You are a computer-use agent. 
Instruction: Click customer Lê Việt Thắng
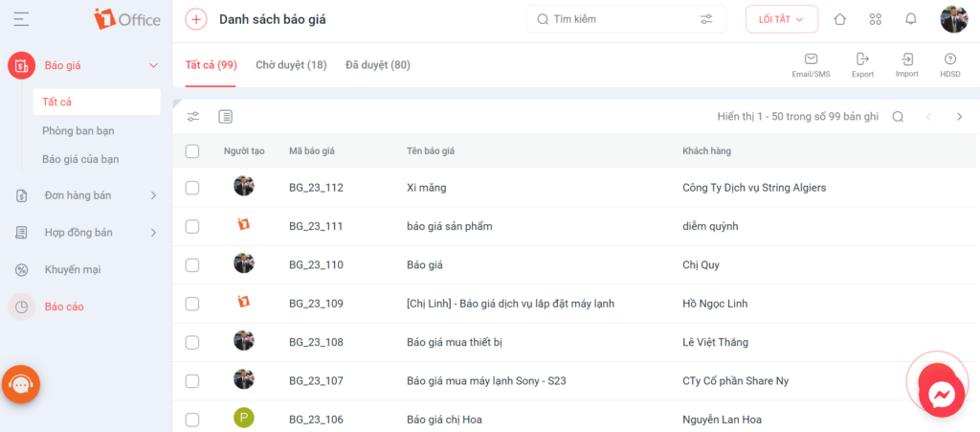coord(715,343)
